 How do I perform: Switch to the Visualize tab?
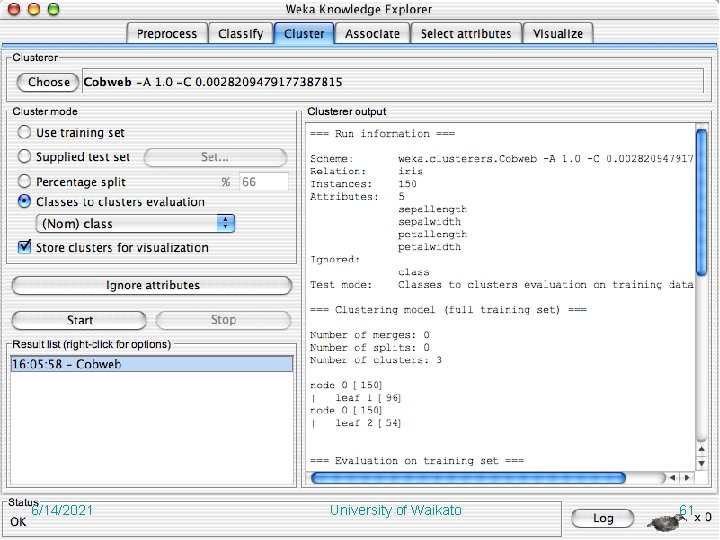(x=558, y=34)
